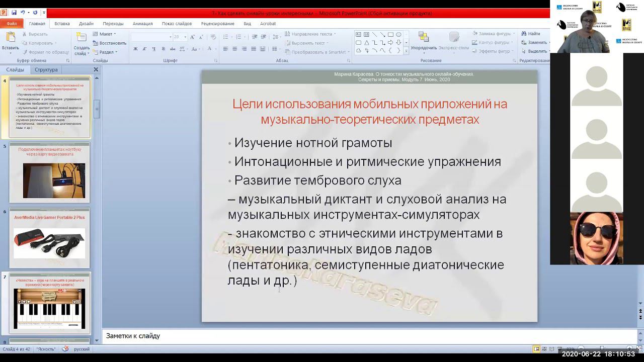
Task: Select the straight line shape in gallery
Action: 374,35
